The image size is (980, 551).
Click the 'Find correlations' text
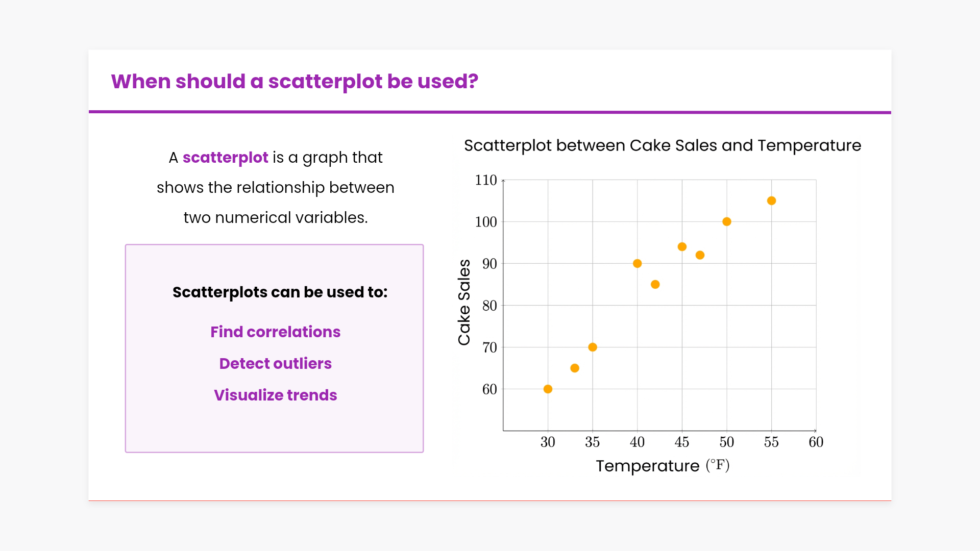point(275,332)
